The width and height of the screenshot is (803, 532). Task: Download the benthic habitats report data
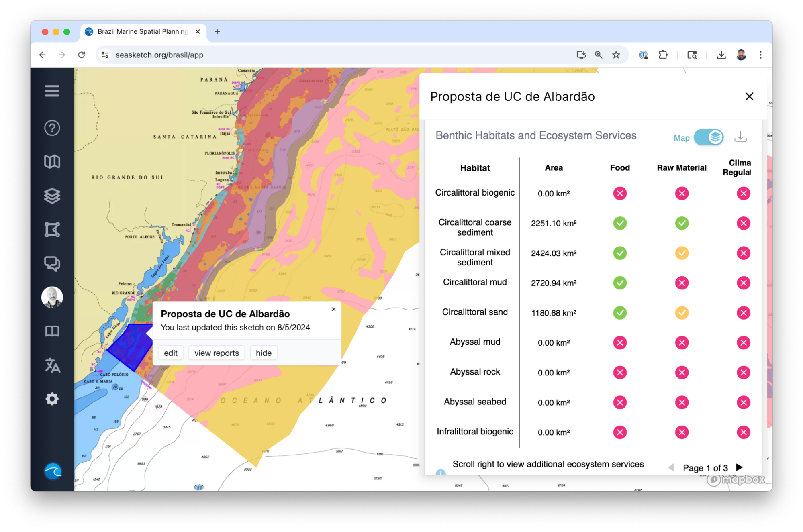[x=740, y=137]
